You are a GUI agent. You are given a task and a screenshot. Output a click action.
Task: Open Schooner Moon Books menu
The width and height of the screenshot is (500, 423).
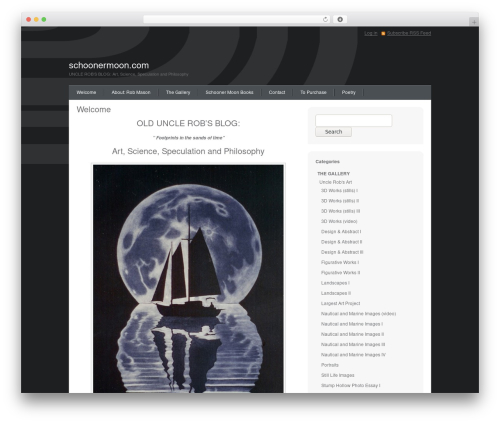(x=229, y=92)
